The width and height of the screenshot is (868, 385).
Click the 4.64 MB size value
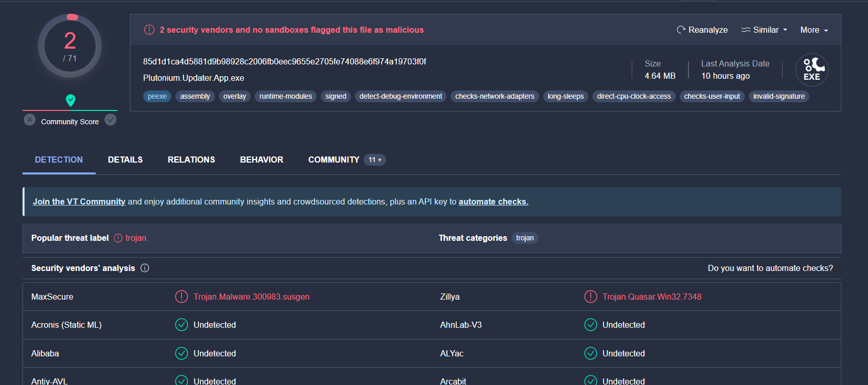[x=660, y=76]
